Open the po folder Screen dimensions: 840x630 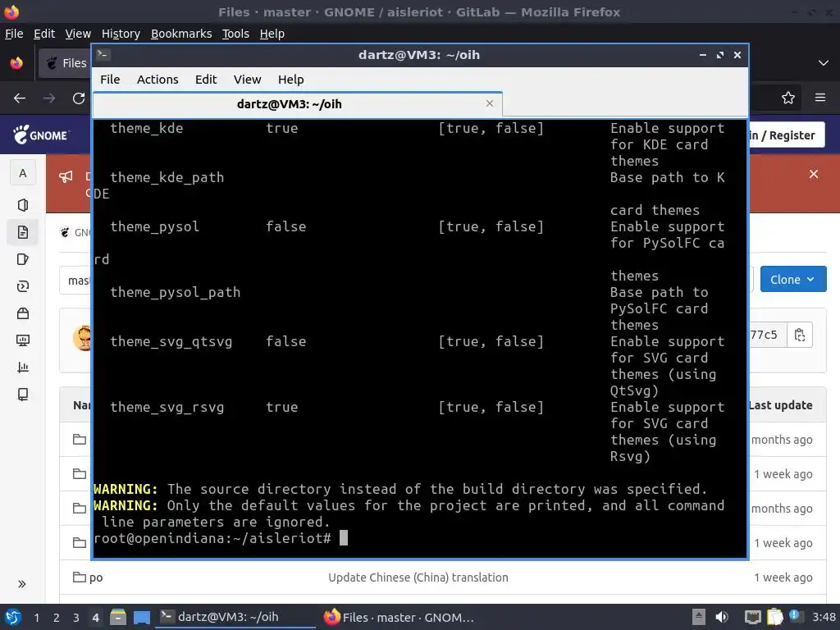pyautogui.click(x=96, y=577)
